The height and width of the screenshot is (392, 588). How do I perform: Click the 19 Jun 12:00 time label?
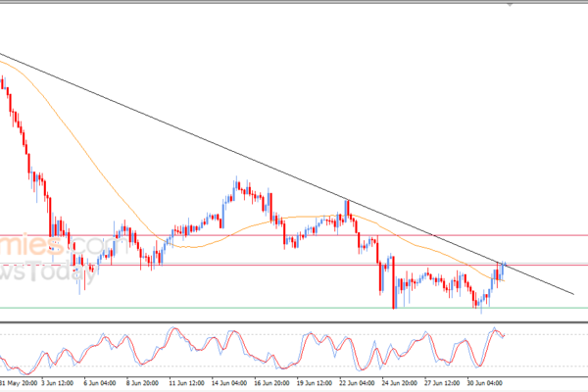pos(315,383)
